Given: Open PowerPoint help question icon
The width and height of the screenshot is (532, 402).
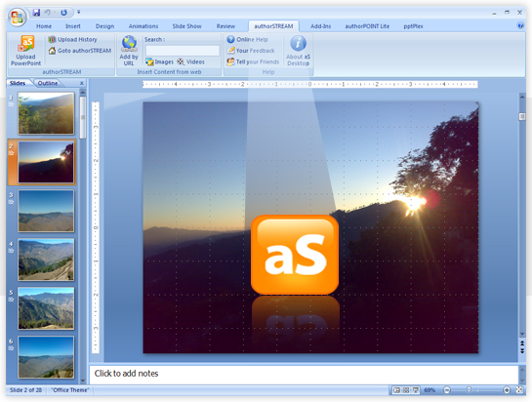Looking at the screenshot, I should coord(520,25).
